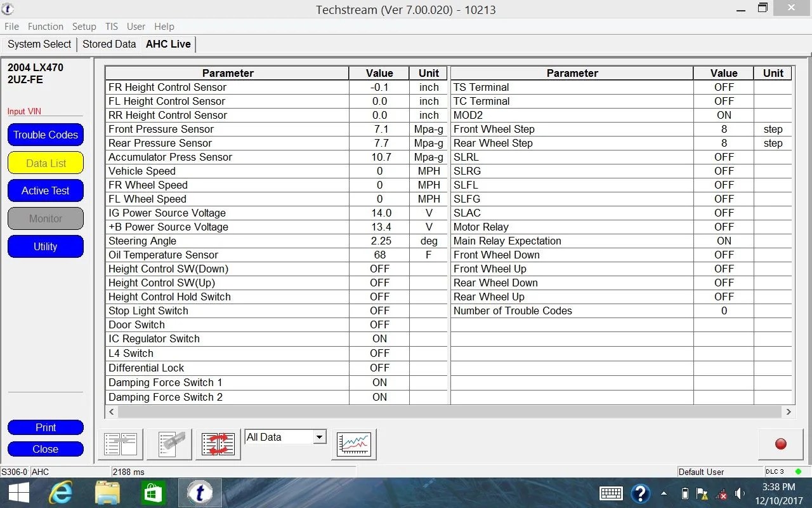Toggle the Differential Lock parameter row
The image size is (812, 508).
pyautogui.click(x=228, y=368)
